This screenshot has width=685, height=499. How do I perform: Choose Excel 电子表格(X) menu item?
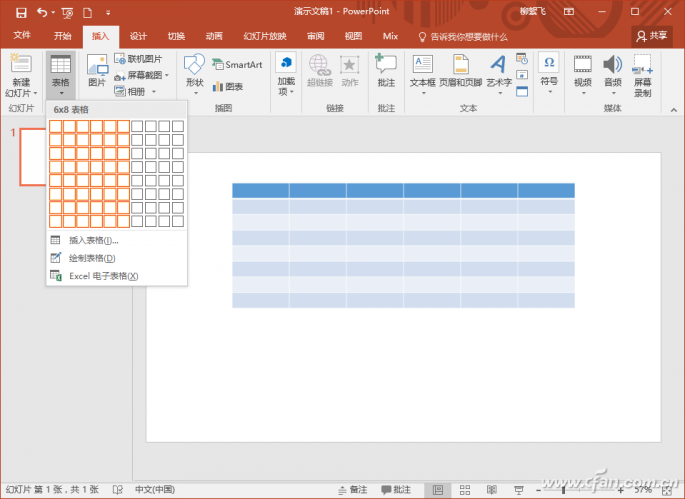(117, 276)
